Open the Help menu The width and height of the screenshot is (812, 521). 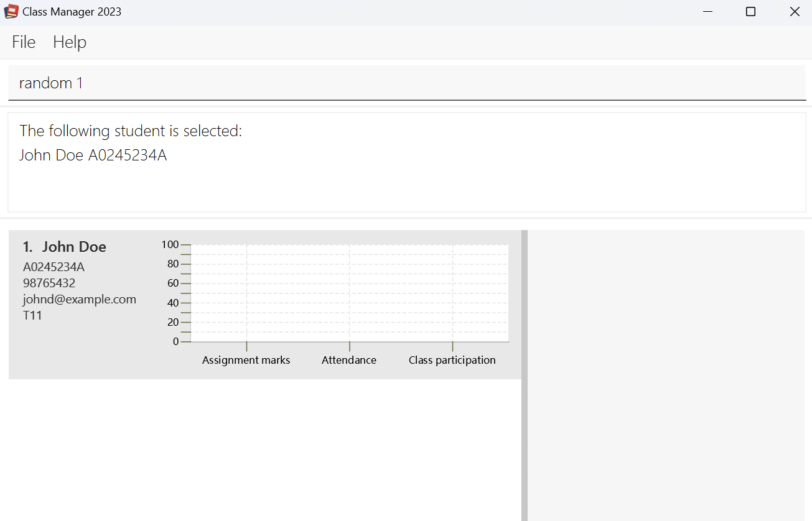(x=70, y=42)
